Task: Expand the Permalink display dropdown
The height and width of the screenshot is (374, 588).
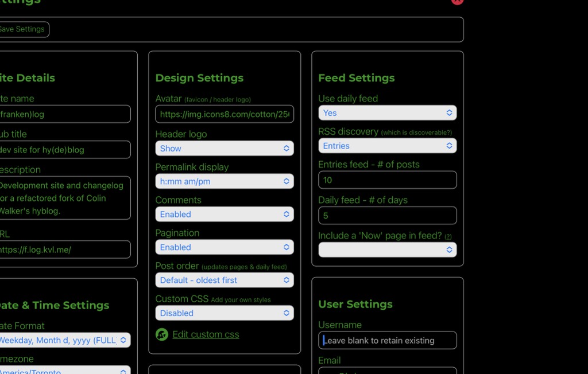Action: pyautogui.click(x=224, y=181)
